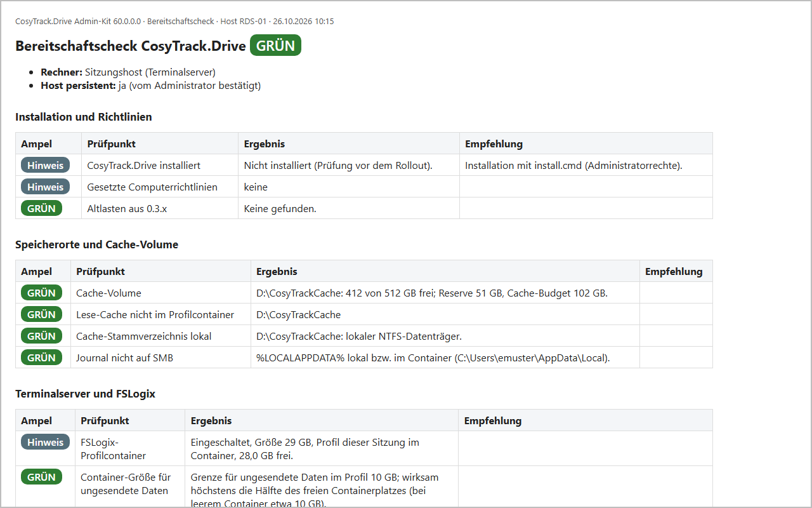Image resolution: width=812 pixels, height=508 pixels.
Task: Click the GRÜN status badge beside the title
Action: [x=275, y=46]
